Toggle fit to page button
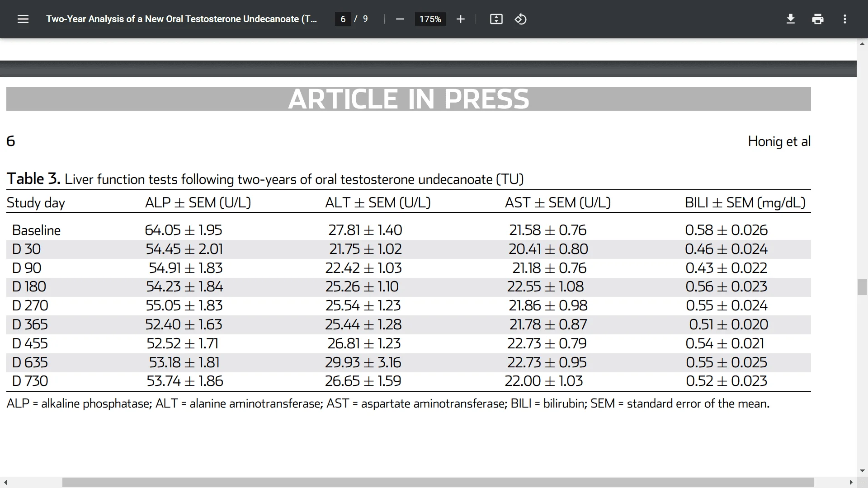This screenshot has height=488, width=868. (x=496, y=19)
